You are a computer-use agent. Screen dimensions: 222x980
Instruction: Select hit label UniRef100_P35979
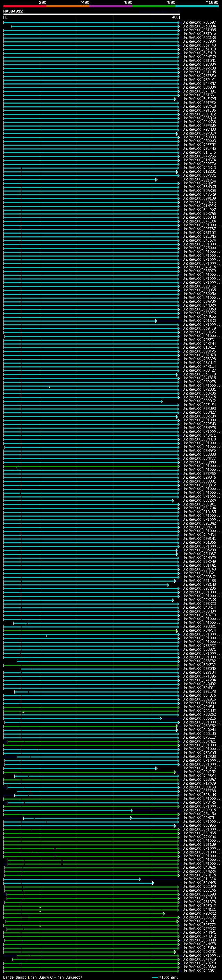pyautogui.click(x=199, y=271)
